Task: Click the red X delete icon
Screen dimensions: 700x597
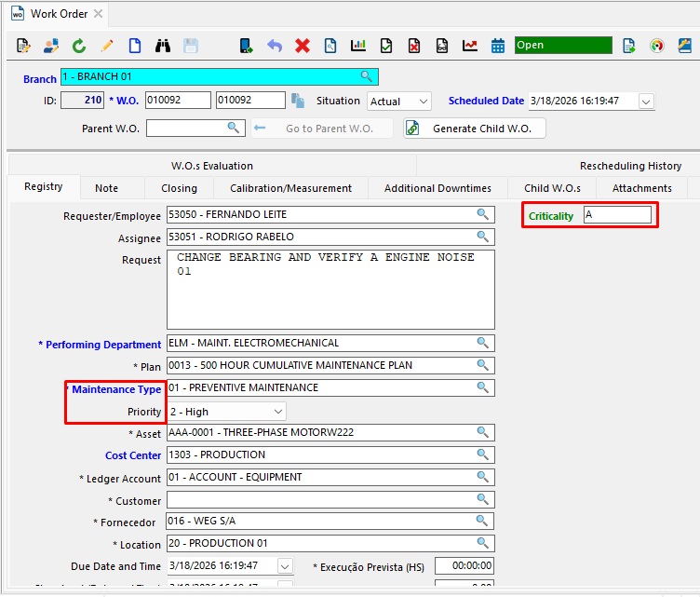Action: (303, 46)
